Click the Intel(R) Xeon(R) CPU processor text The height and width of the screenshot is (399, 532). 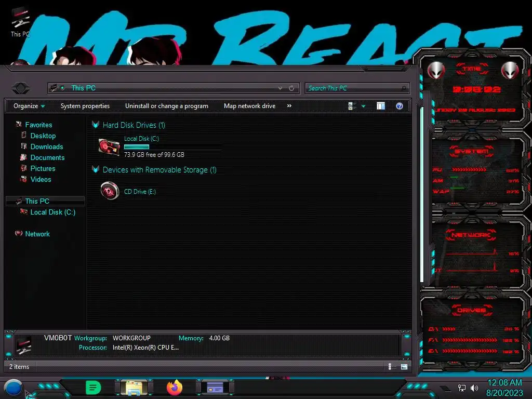click(145, 348)
